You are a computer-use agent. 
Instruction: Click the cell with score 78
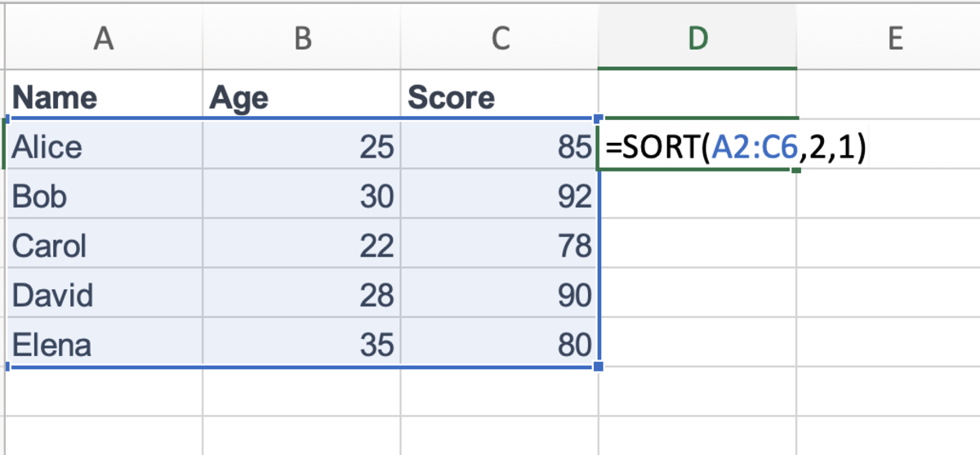coord(499,246)
